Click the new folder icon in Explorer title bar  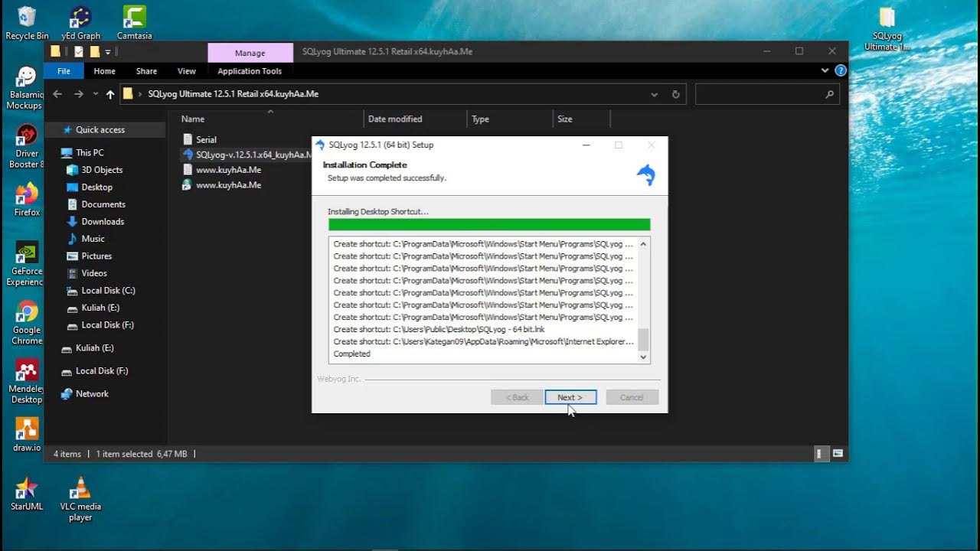(95, 52)
